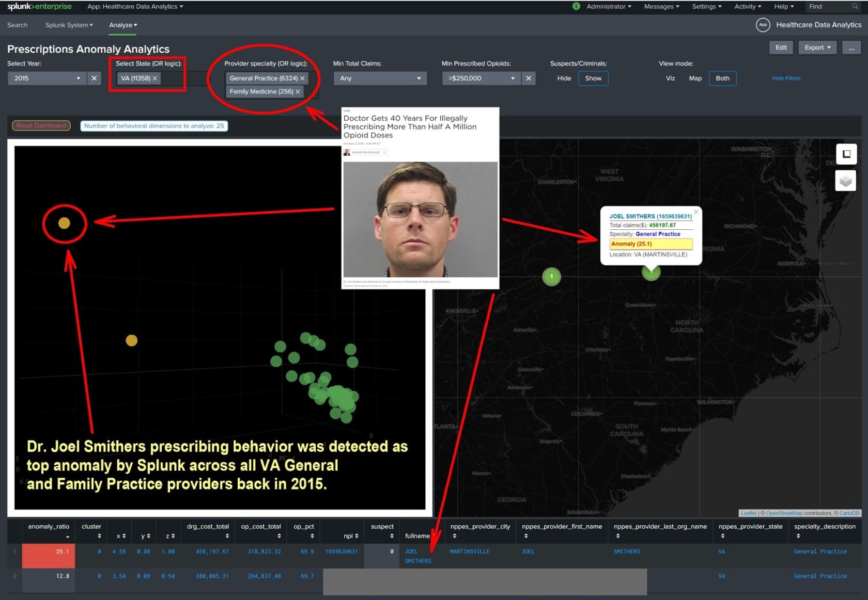Screen dimensions: 868x600
Task: Open the Activity menu
Action: click(x=747, y=6)
